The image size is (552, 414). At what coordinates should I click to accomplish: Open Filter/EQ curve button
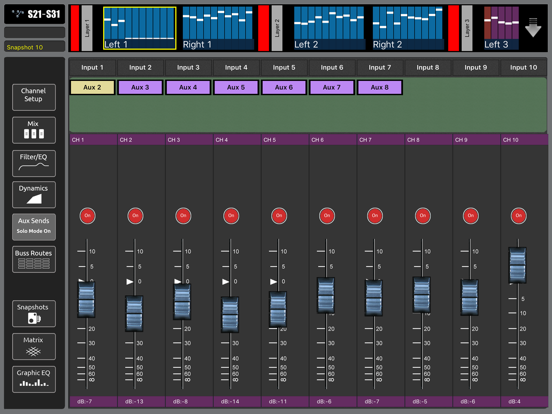pos(34,163)
